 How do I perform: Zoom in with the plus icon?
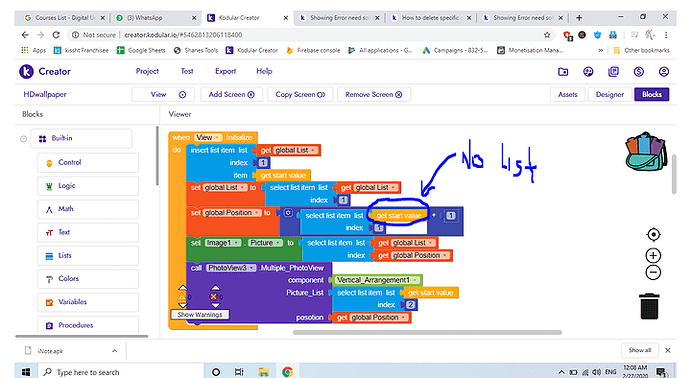point(653,256)
